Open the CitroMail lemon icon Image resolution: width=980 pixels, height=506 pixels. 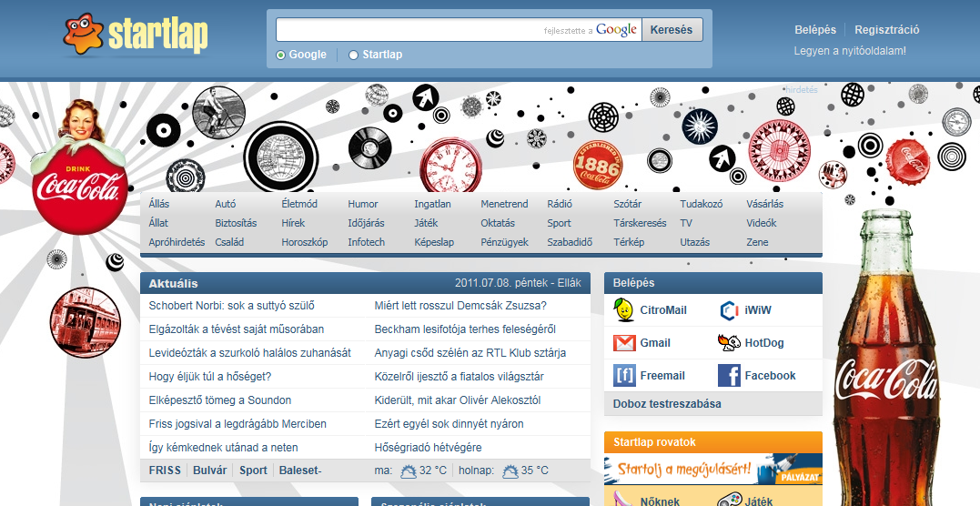623,309
